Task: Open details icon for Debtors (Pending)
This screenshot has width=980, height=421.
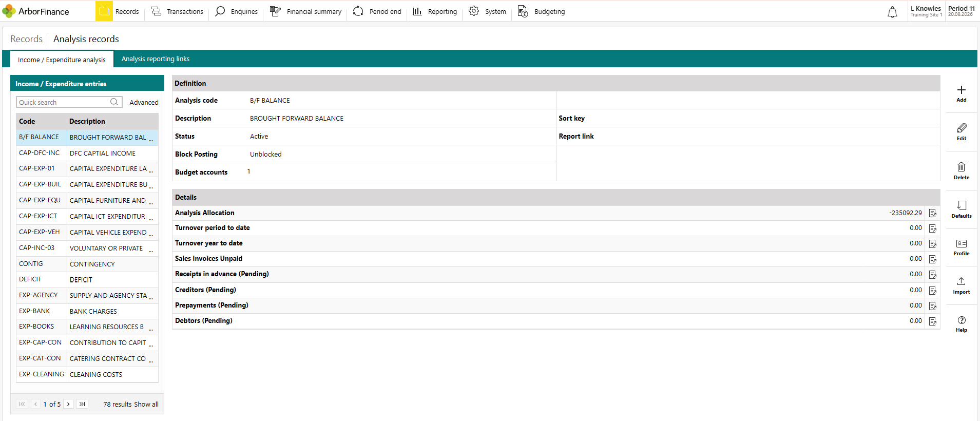Action: pyautogui.click(x=933, y=321)
